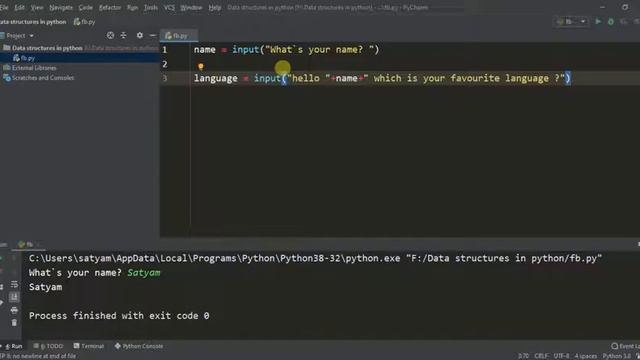Click the trash clear-all icon in Run console

coord(14,323)
